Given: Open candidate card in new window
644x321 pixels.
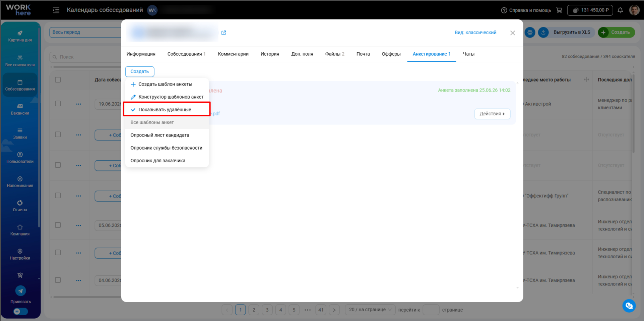Looking at the screenshot, I should click(x=224, y=33).
